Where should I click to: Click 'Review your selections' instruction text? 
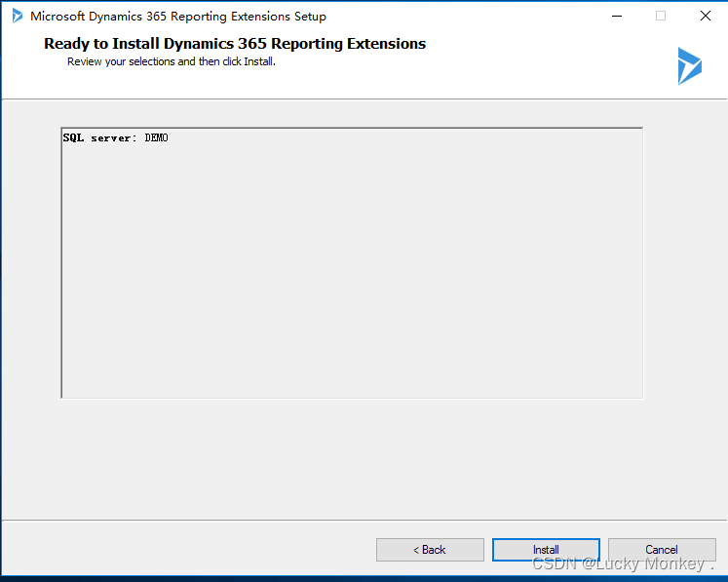click(x=172, y=61)
